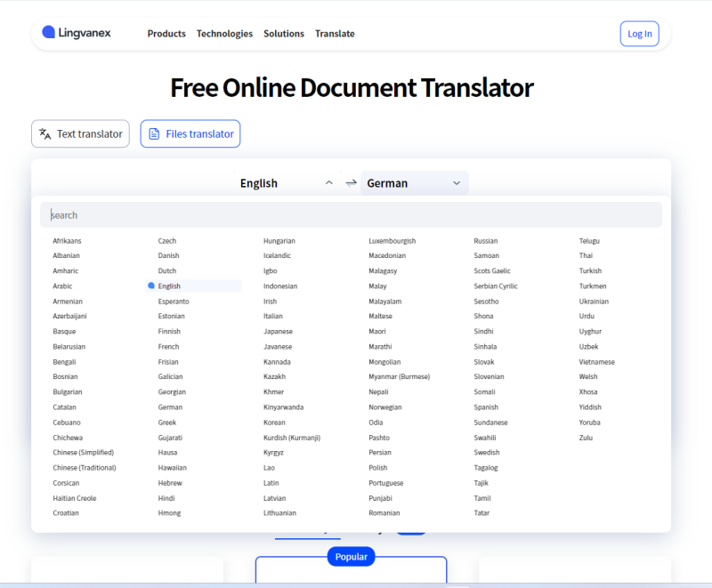Select the English radio-marked language option

(x=169, y=286)
